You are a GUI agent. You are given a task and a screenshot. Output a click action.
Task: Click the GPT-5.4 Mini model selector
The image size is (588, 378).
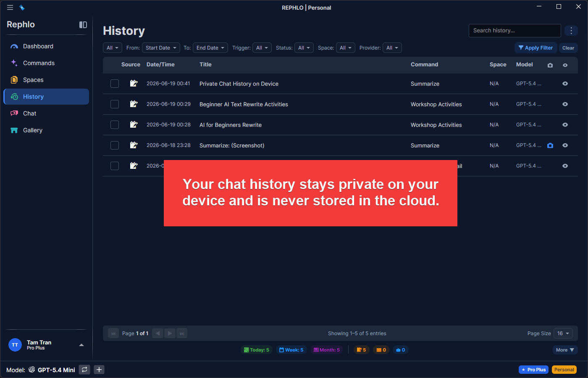click(x=52, y=370)
